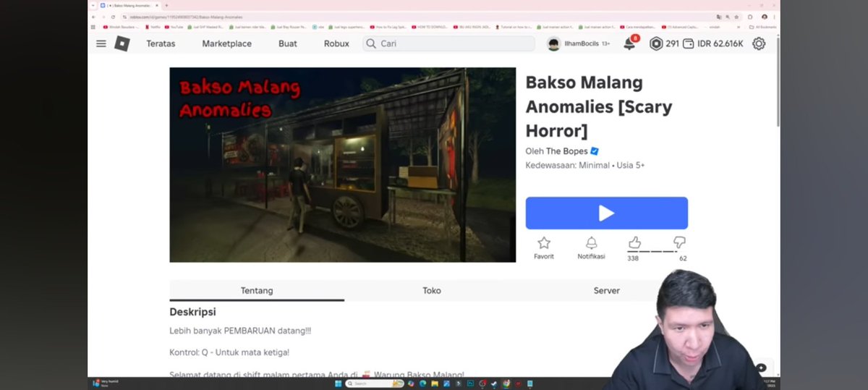
Task: Open Microsoft Edge from the taskbar
Action: pyautogui.click(x=422, y=383)
